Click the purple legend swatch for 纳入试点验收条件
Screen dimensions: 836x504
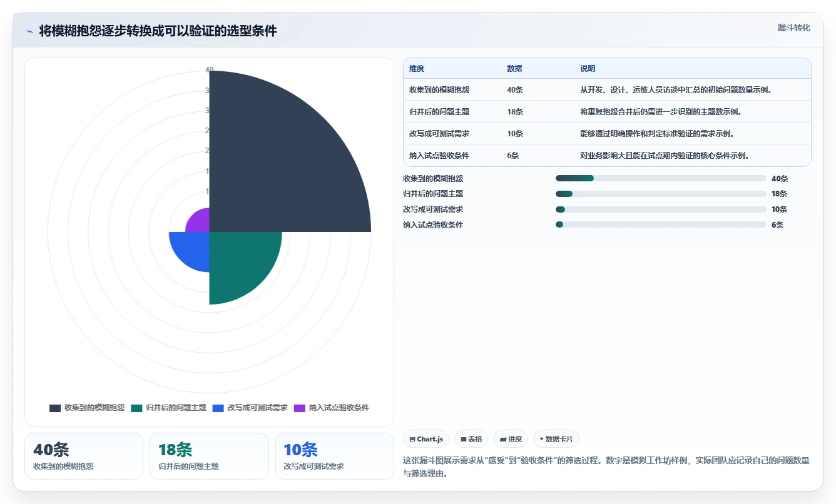pos(300,408)
